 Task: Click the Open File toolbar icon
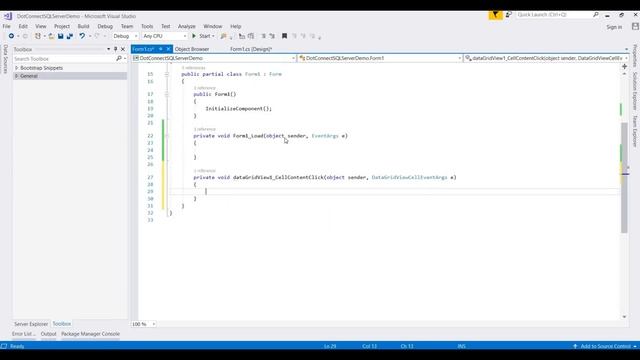click(x=51, y=36)
